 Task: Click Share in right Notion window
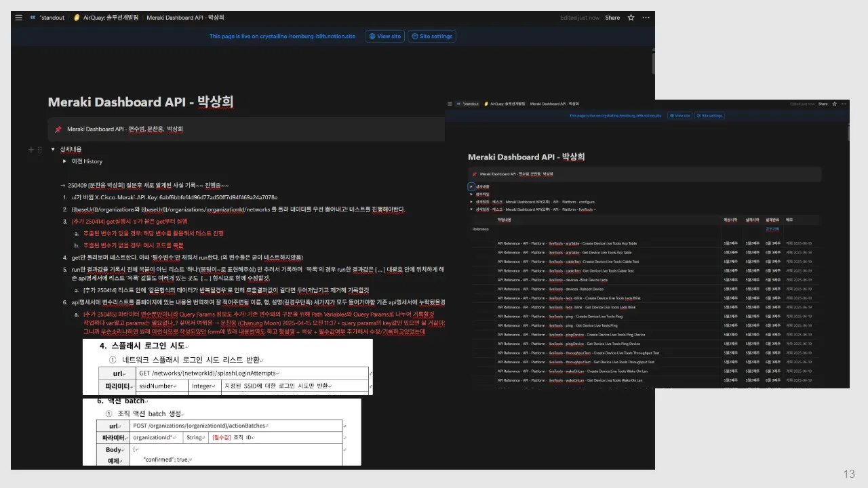click(x=823, y=104)
